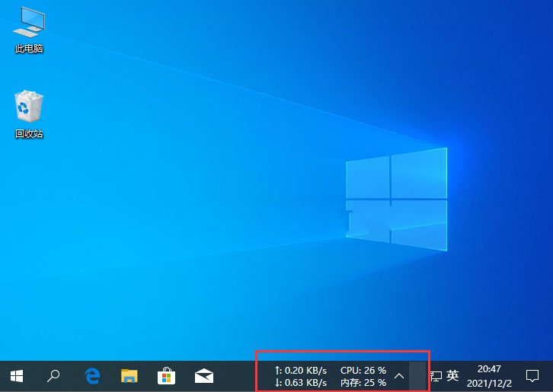Click CPU: 26 % monitor text
Viewport: 553px width, 392px height.
363,371
